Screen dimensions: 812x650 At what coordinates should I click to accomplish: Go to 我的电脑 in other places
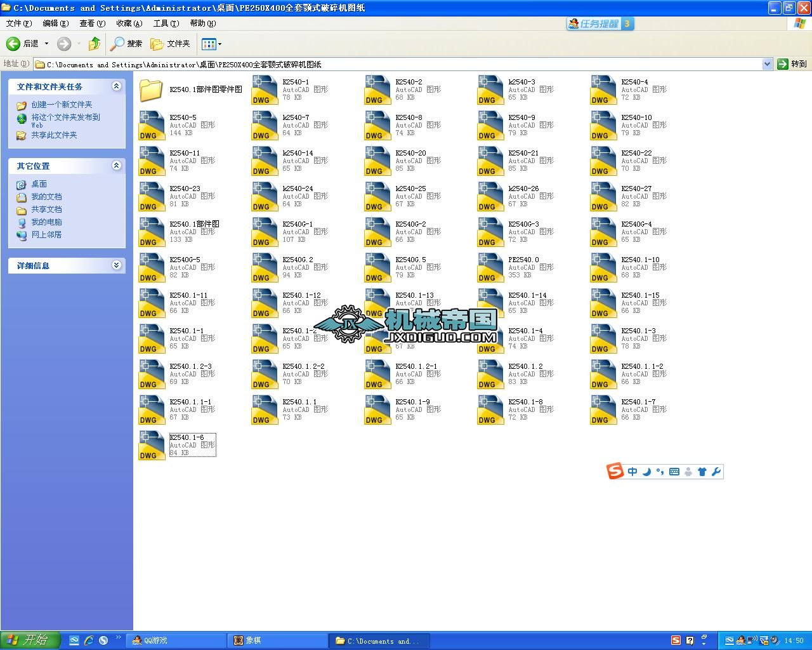[x=46, y=222]
